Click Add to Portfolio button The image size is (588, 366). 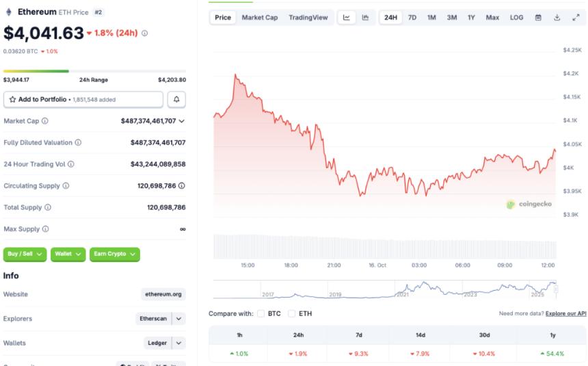(x=83, y=99)
